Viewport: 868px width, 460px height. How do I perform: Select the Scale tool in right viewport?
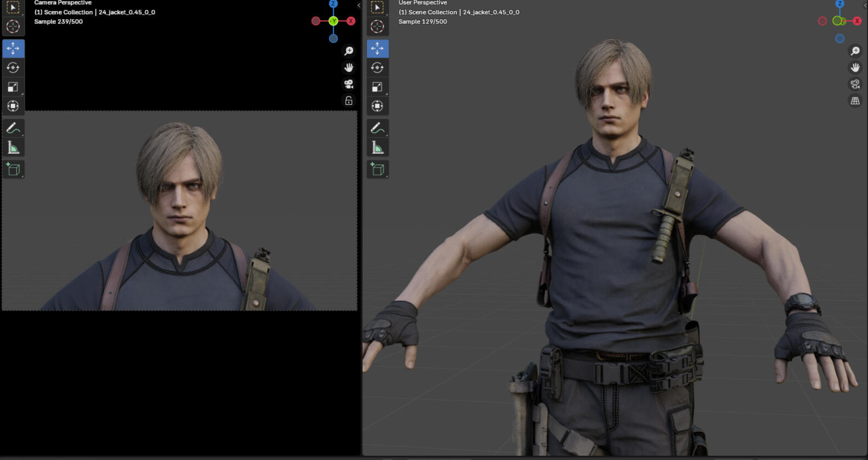click(x=377, y=87)
